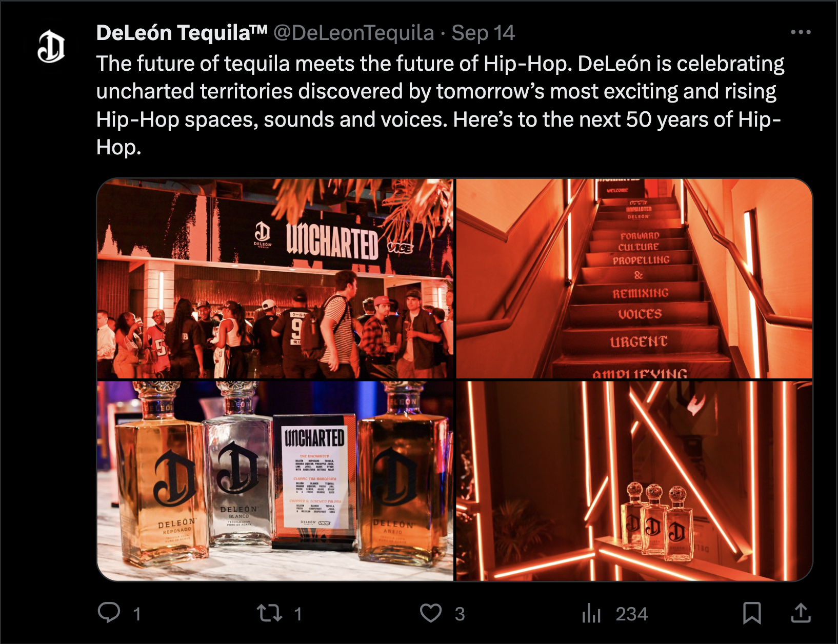838x644 pixels.
Task: Like the tweet using the heart icon
Action: tap(431, 613)
